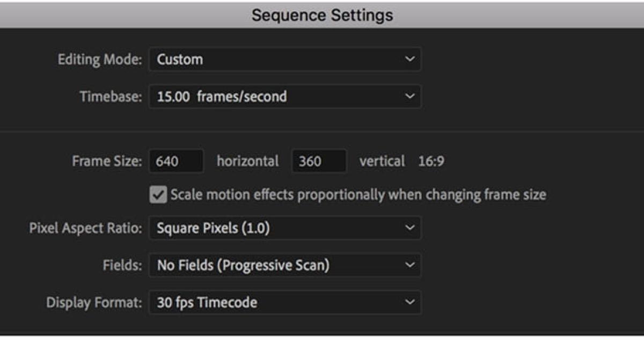Image resolution: width=644 pixels, height=338 pixels.
Task: Click the Timebase label text
Action: [x=111, y=97]
